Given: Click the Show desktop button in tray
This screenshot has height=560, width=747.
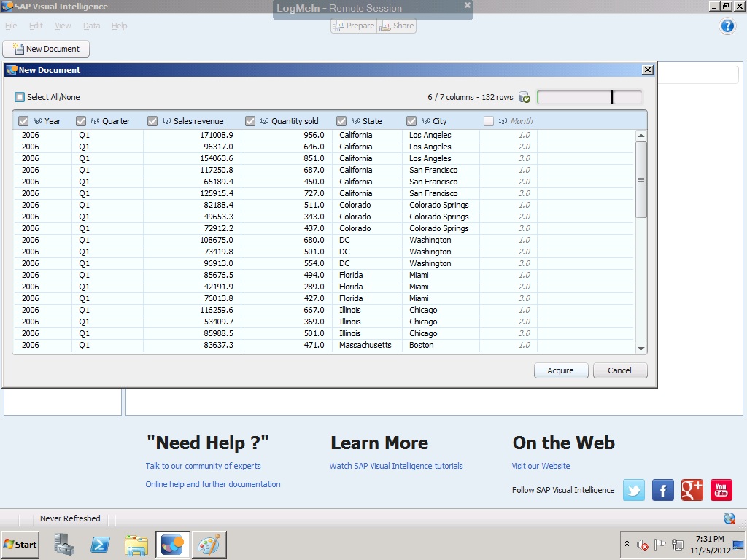Looking at the screenshot, I should click(x=739, y=544).
